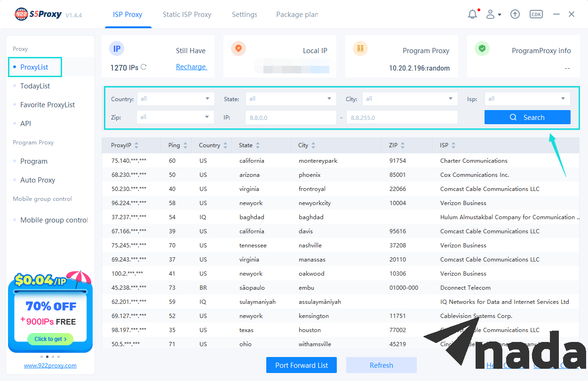This screenshot has height=381, width=588.
Task: Click Program Proxy value 10.20.2.196:random
Action: pyautogui.click(x=419, y=68)
